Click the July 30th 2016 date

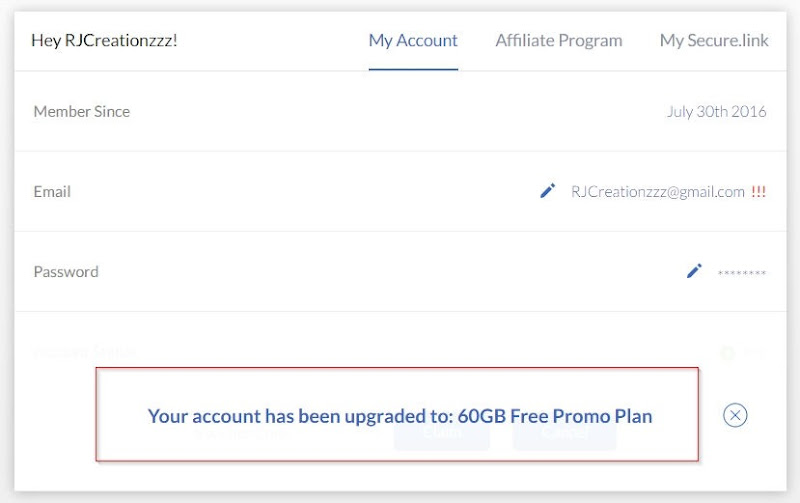pyautogui.click(x=716, y=112)
